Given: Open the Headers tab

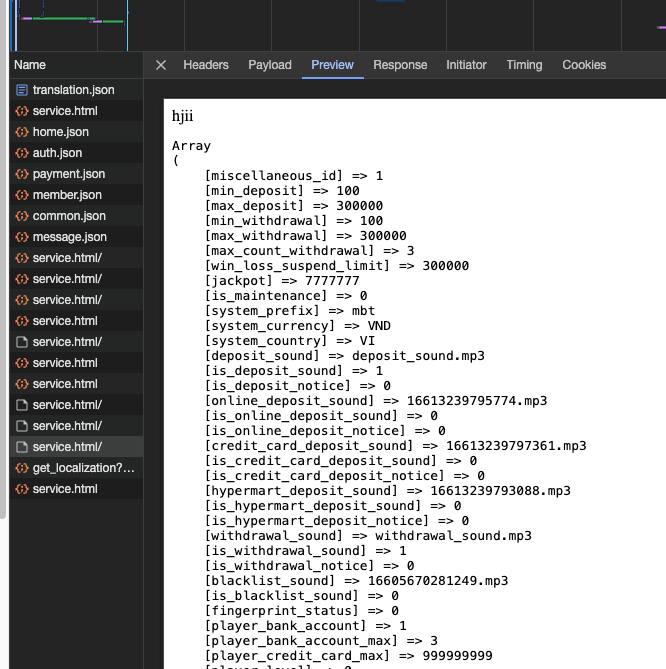Looking at the screenshot, I should [206, 65].
